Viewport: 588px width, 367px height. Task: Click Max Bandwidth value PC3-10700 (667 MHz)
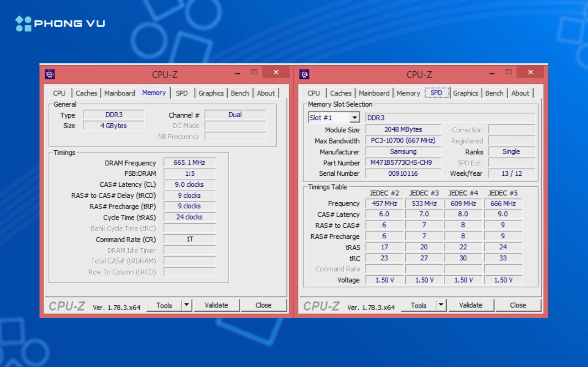point(403,140)
